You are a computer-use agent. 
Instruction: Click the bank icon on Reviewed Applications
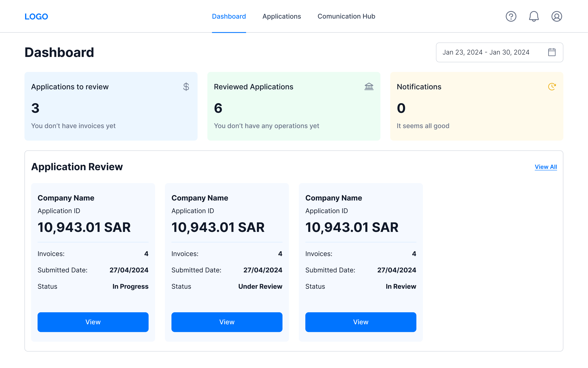pyautogui.click(x=369, y=87)
